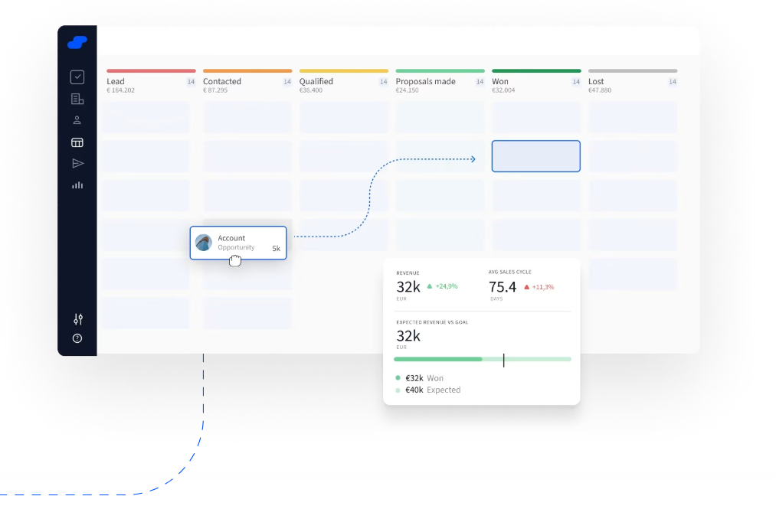This screenshot has height=532, width=776.
Task: Click the Account Opportunity 5k card
Action: [238, 243]
